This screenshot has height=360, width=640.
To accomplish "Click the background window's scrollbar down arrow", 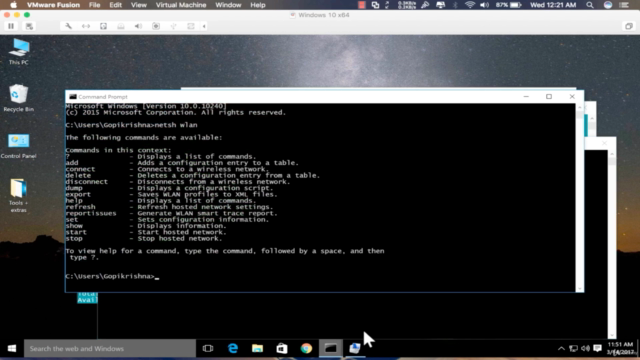I will coord(611,336).
